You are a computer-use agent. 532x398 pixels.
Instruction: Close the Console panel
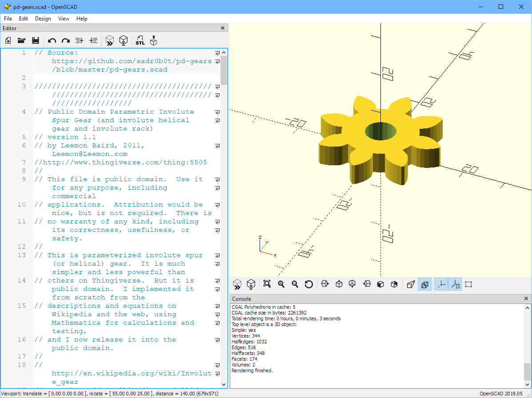526,299
